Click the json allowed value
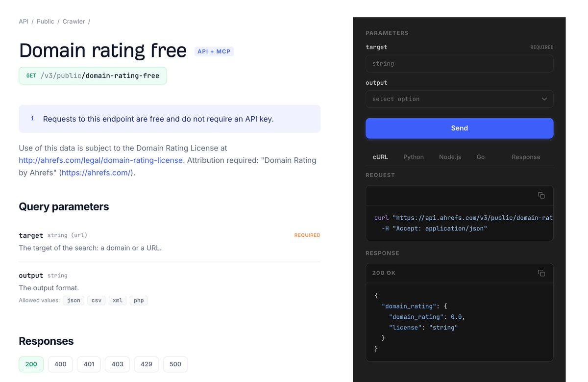This screenshot has width=588, height=382. pyautogui.click(x=73, y=301)
